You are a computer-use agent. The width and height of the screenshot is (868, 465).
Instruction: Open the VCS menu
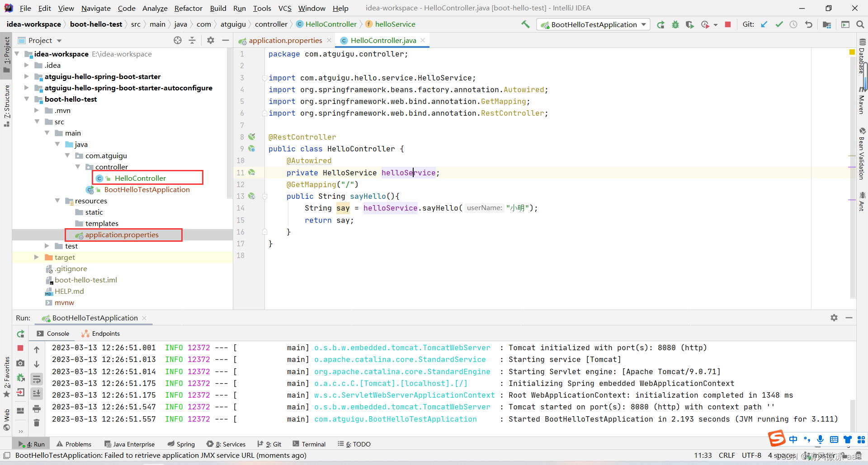(285, 8)
